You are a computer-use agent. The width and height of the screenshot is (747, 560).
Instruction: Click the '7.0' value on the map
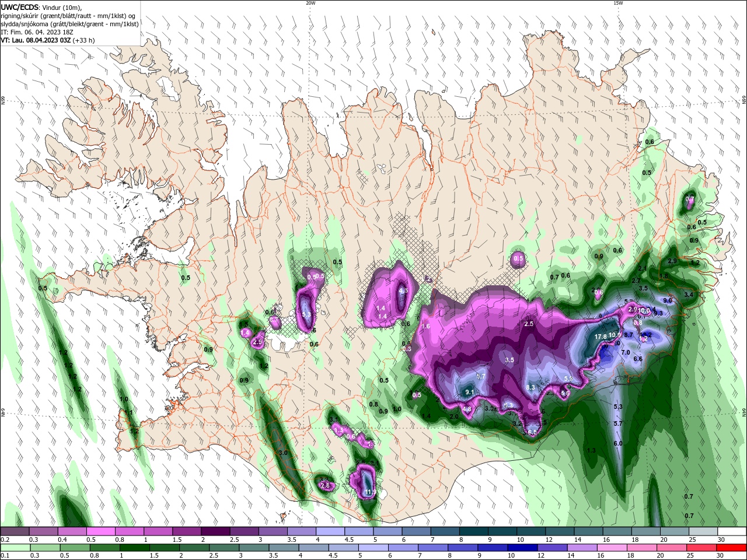pyautogui.click(x=626, y=352)
